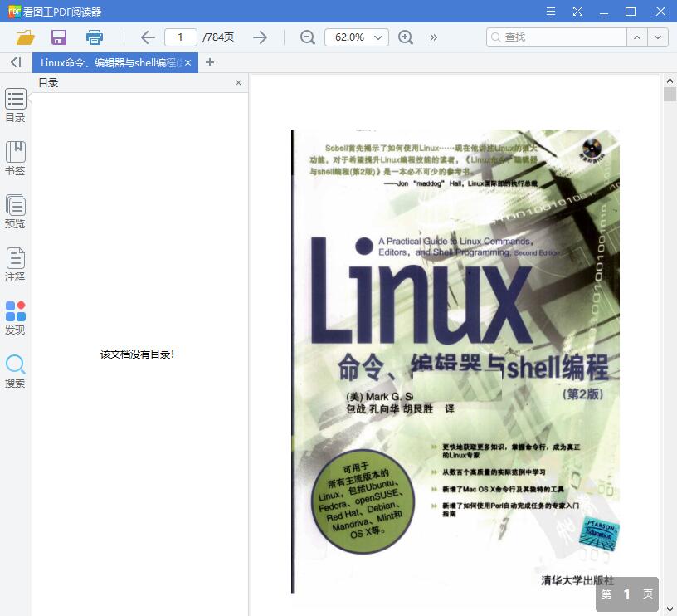Screen dimensions: 677x616
Task: Open the 目录 outline sidebar panel
Action: coord(16,105)
